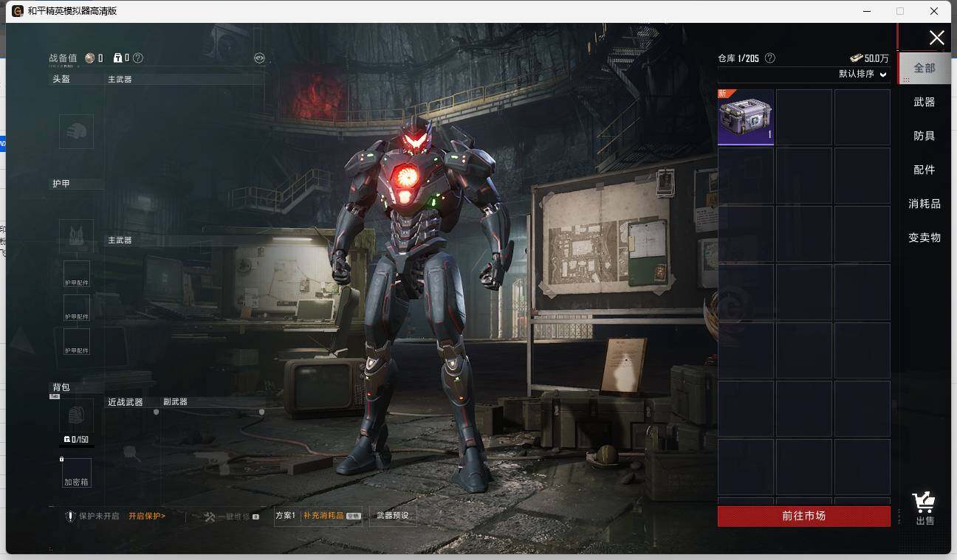
Task: Click the 副武器 label
Action: click(x=176, y=402)
